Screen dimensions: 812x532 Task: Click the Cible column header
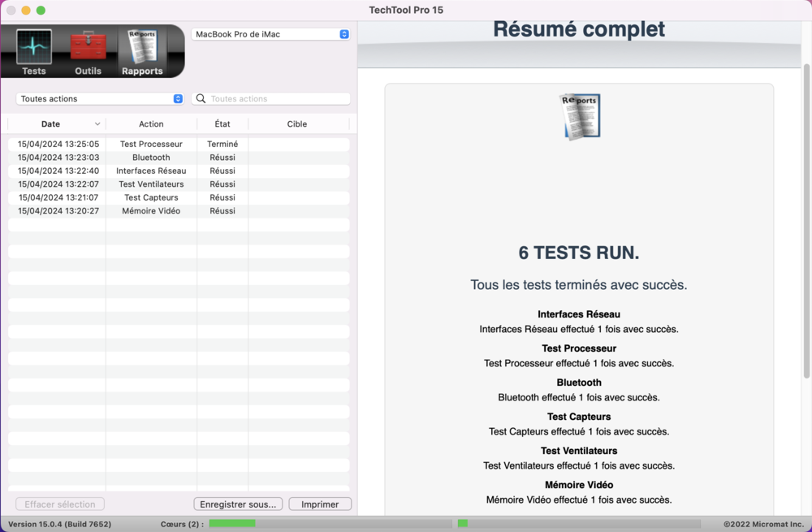click(297, 123)
